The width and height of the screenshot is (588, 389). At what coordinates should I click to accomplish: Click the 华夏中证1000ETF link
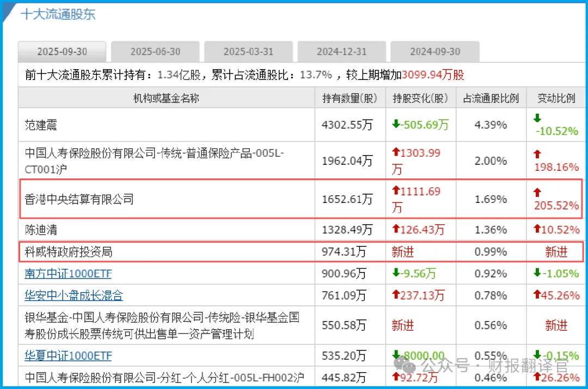68,356
